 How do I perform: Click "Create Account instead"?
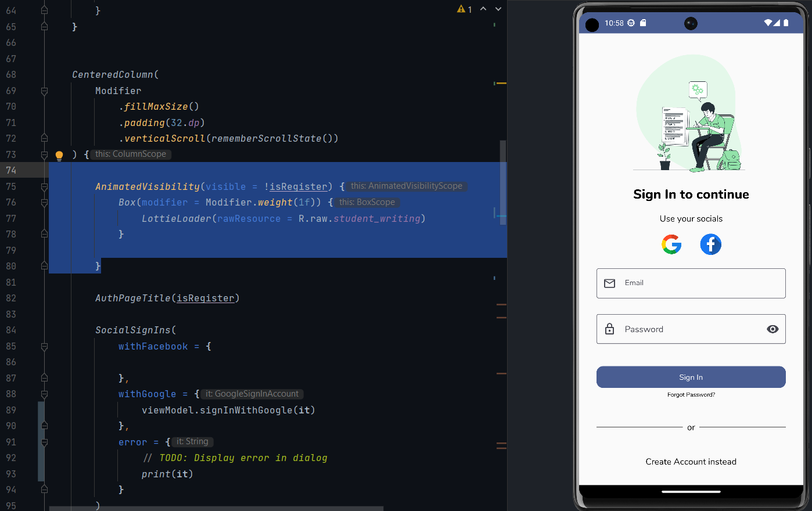click(x=691, y=462)
